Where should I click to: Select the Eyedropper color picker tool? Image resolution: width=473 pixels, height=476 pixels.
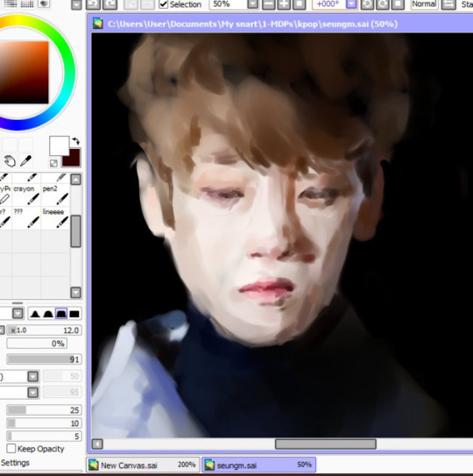[25, 161]
